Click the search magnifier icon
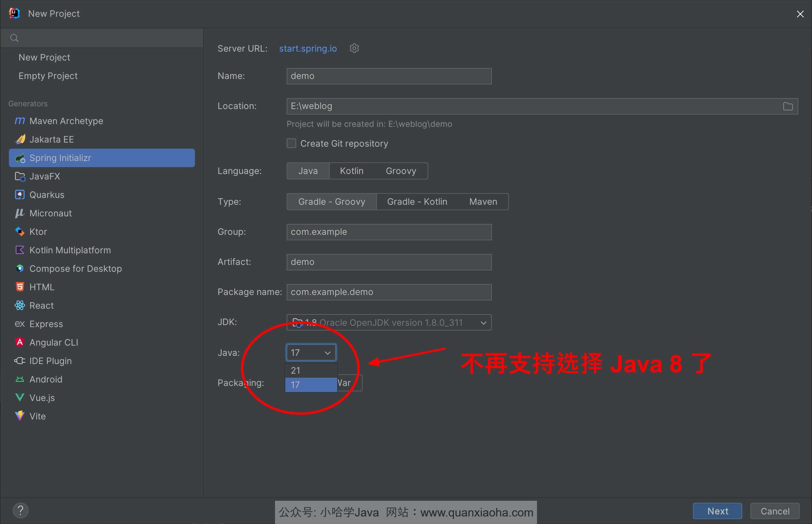The image size is (812, 524). 14,38
